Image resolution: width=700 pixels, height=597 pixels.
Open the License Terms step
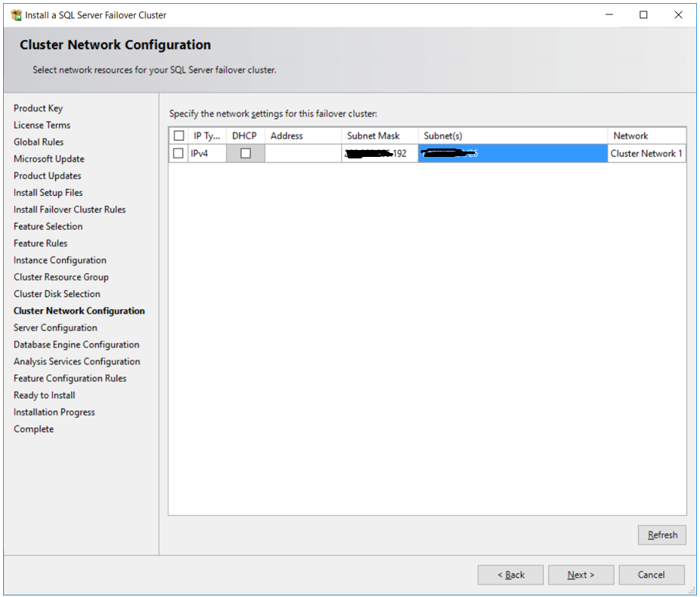pos(42,125)
